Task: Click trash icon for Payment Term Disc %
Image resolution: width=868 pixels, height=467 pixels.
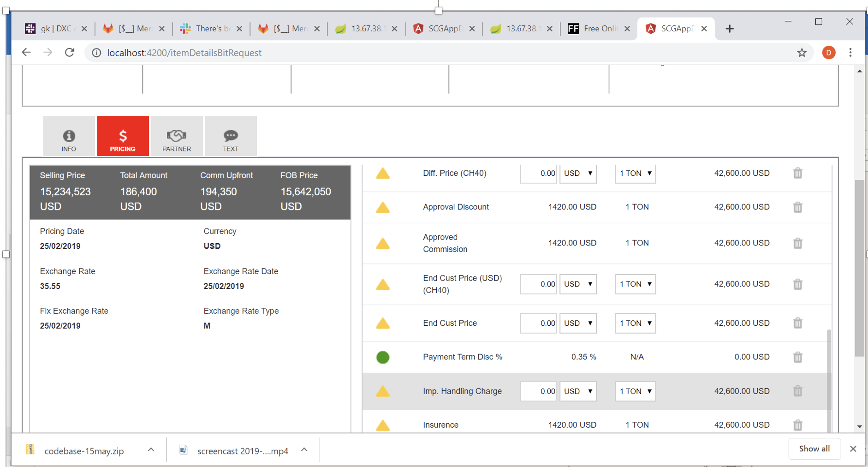Action: 797,357
